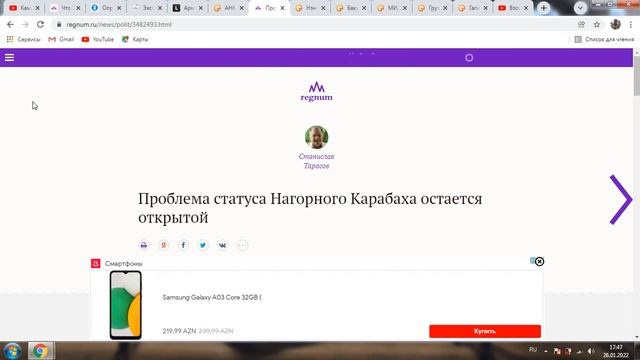
Task: Go to next article purple arrow
Action: pos(620,200)
